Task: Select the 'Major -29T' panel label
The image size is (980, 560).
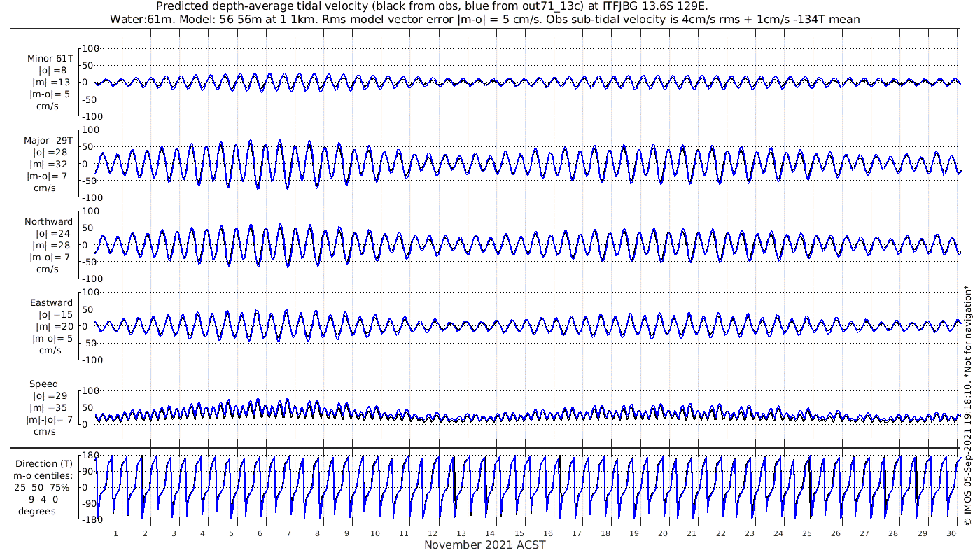Action: pos(48,141)
